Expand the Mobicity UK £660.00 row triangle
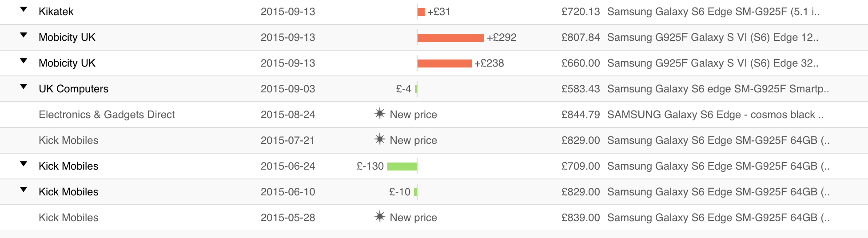The width and height of the screenshot is (868, 238). 24,61
